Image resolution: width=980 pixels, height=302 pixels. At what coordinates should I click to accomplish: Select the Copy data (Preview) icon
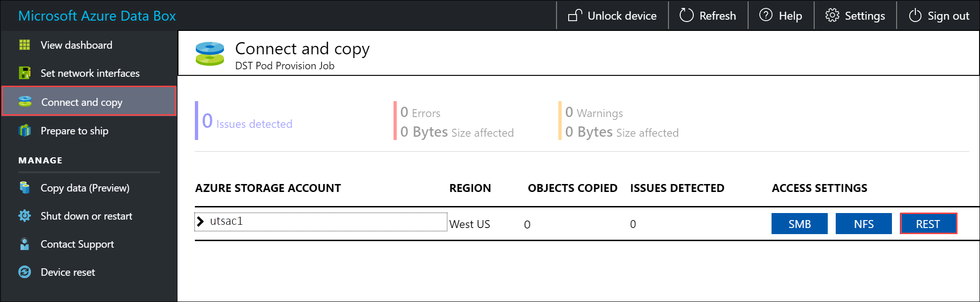(x=24, y=188)
